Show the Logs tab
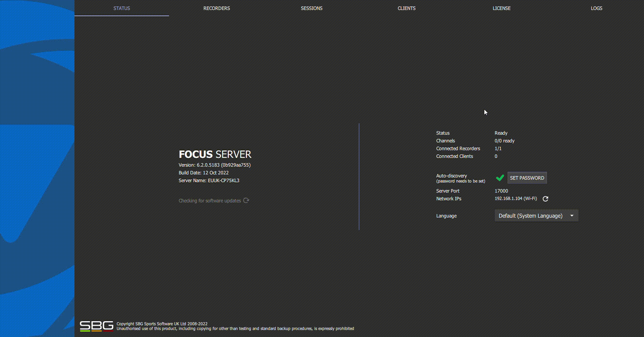Viewport: 644px width, 337px height. (x=596, y=8)
